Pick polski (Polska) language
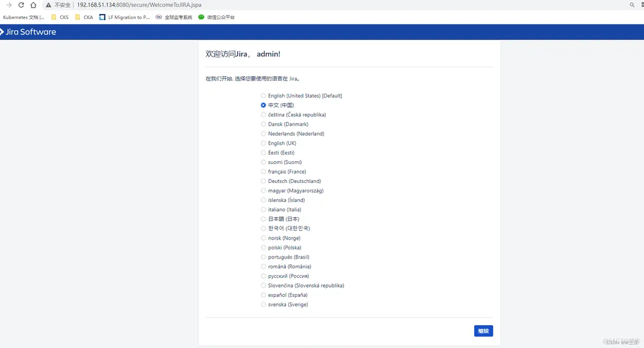Image resolution: width=644 pixels, height=348 pixels. [263, 248]
